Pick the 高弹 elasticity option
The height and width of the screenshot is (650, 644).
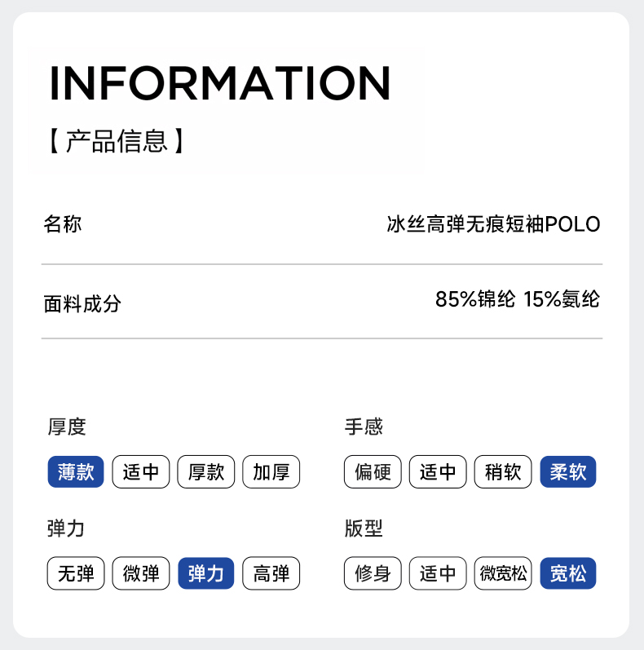point(271,573)
